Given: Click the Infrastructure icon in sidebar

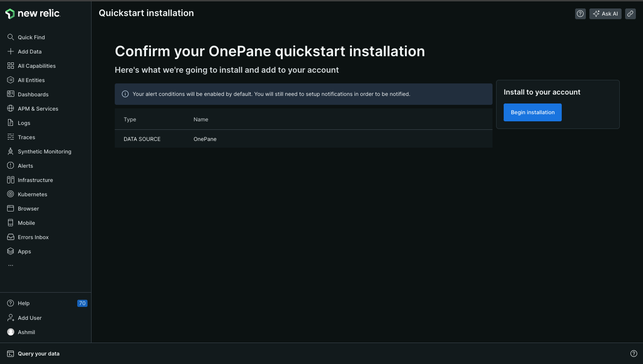Looking at the screenshot, I should pos(11,180).
